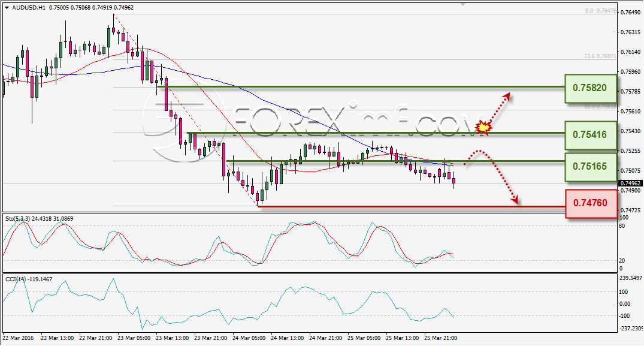This screenshot has width=644, height=346.
Task: Click price axis value 0.76140
Action: click(x=630, y=52)
